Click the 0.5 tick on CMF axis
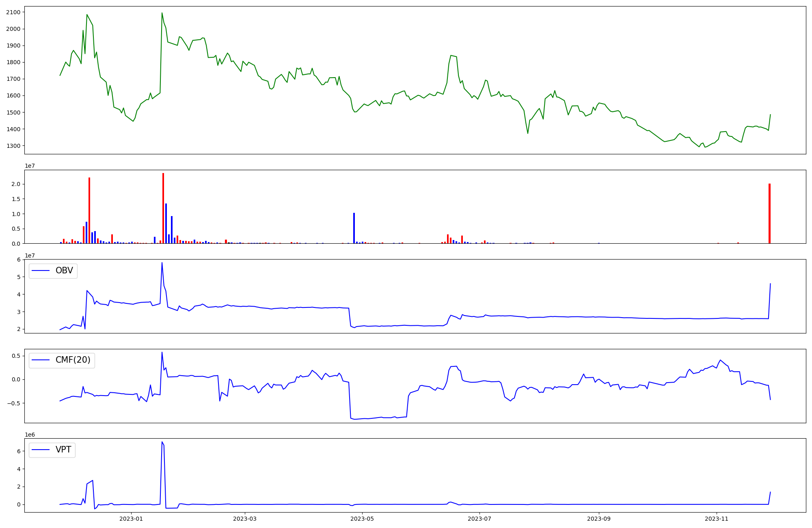 click(15, 356)
